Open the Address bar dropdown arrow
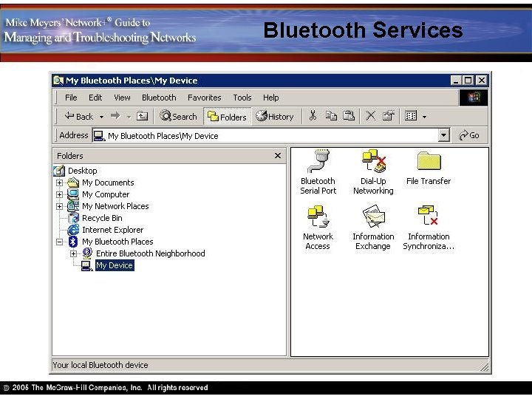This screenshot has width=532, height=399. coord(444,135)
